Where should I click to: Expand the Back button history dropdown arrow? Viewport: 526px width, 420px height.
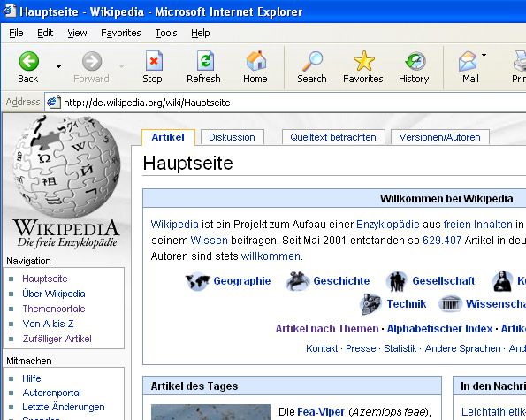tap(58, 66)
